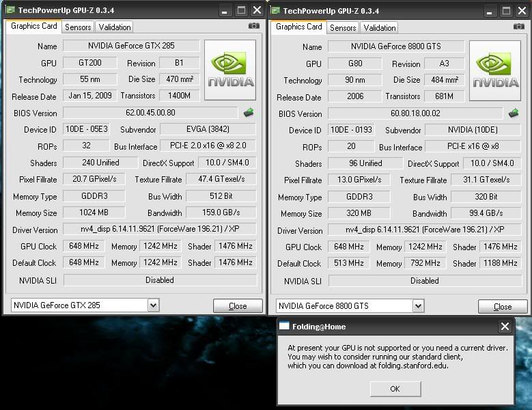532x410 pixels.
Task: Click Device ID value 10DE - 0193
Action: pos(352,130)
